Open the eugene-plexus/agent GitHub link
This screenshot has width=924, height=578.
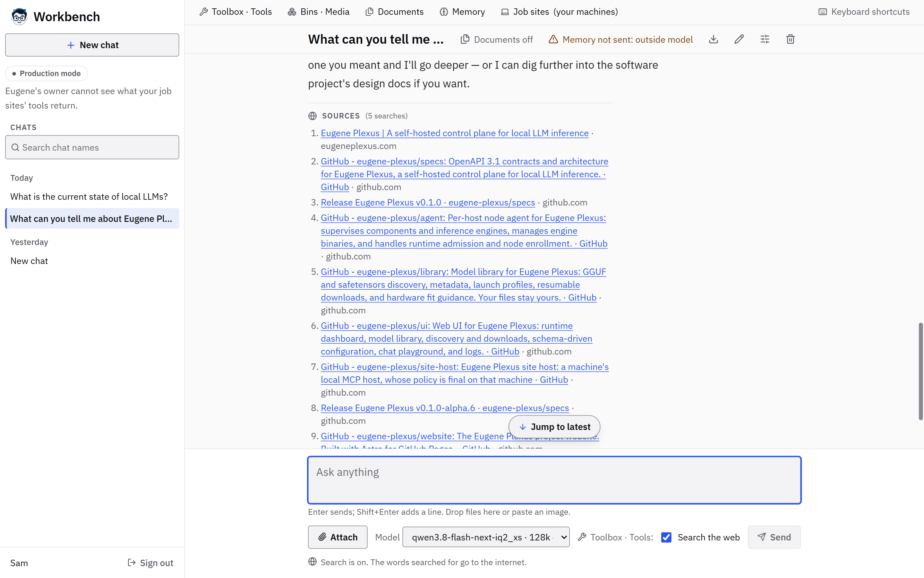[x=464, y=231]
